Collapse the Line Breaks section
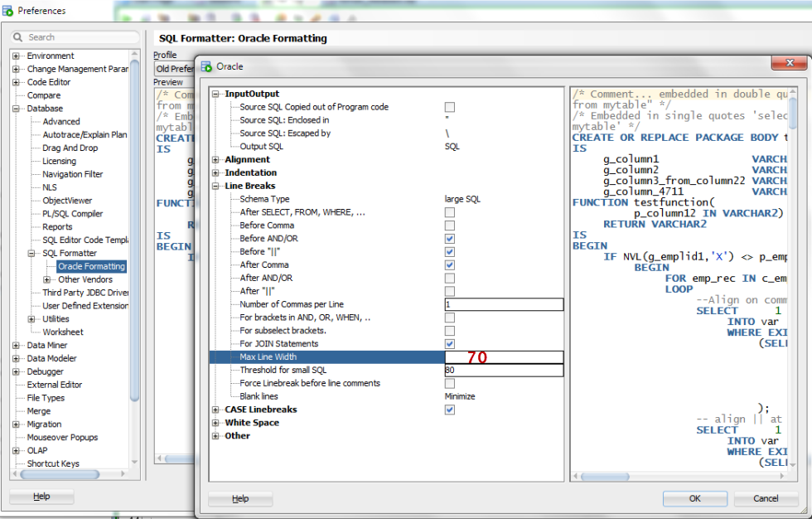This screenshot has width=812, height=519. (x=216, y=187)
